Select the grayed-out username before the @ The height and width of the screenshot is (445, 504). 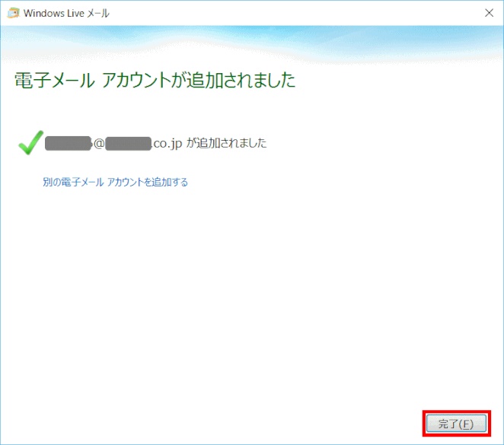coord(69,144)
